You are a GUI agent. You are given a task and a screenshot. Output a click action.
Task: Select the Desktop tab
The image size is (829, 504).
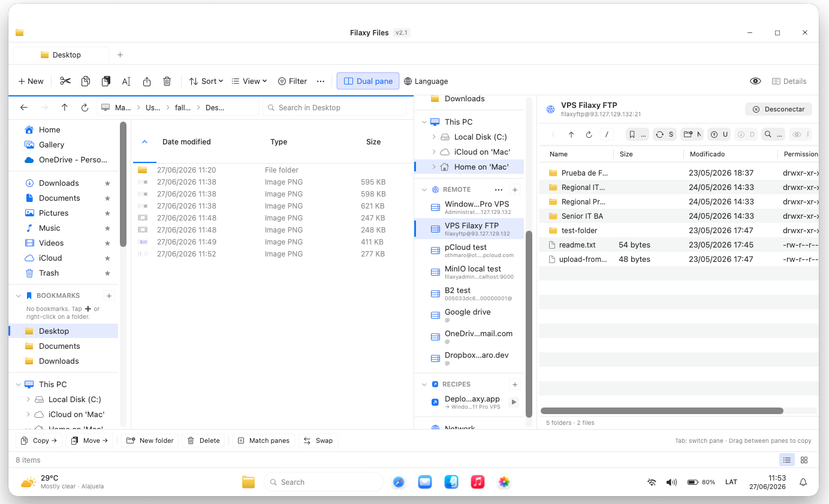coord(61,55)
